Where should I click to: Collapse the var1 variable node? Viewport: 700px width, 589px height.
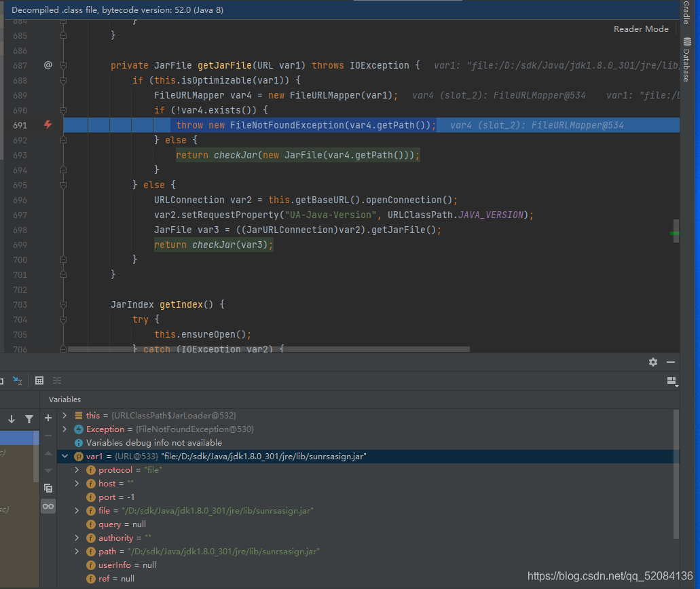point(65,456)
